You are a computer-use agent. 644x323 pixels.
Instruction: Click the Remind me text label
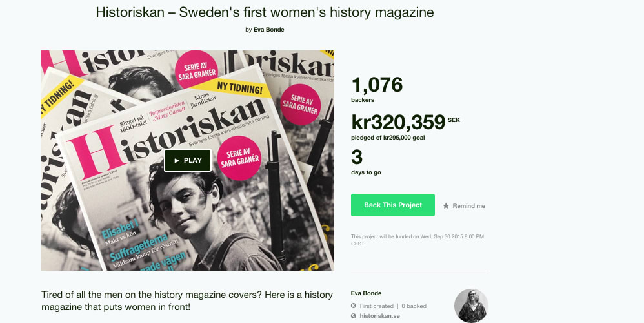[x=468, y=206]
